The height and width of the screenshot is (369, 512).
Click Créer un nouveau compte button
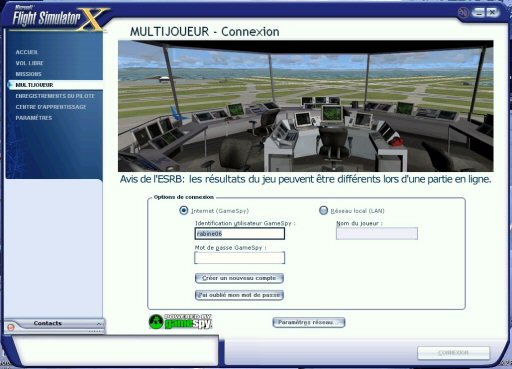point(239,278)
